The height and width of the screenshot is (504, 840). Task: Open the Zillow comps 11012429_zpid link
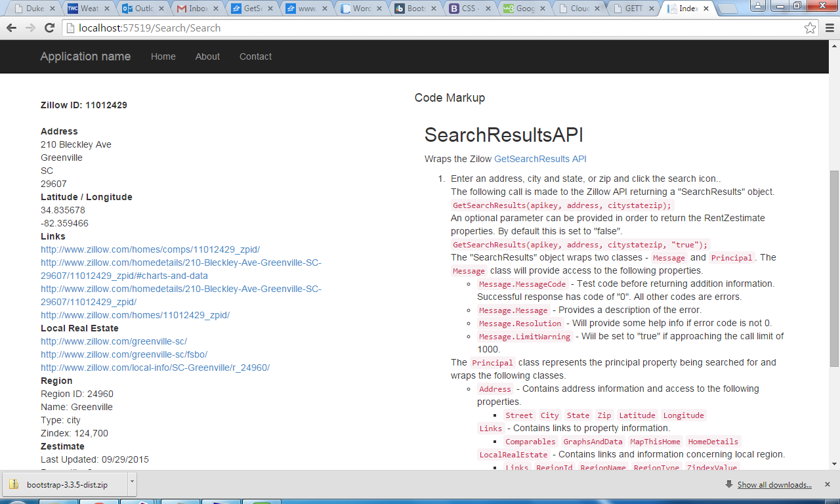[x=150, y=249]
